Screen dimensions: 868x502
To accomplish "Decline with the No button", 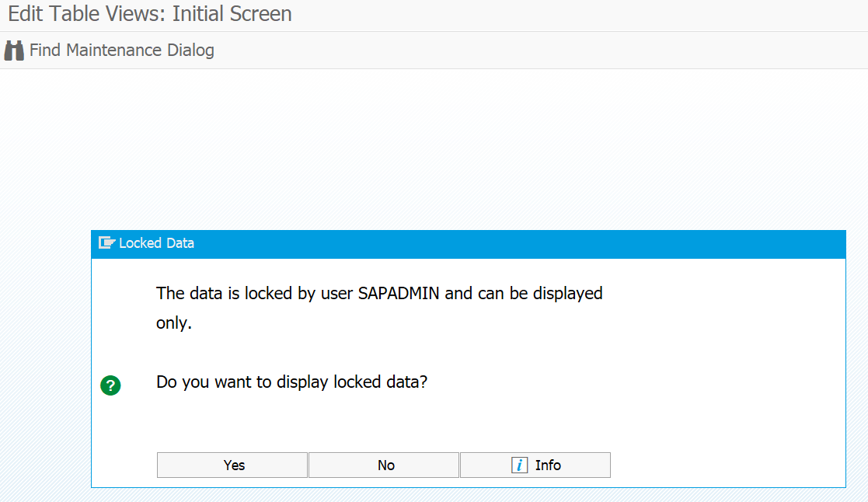I will tap(384, 465).
